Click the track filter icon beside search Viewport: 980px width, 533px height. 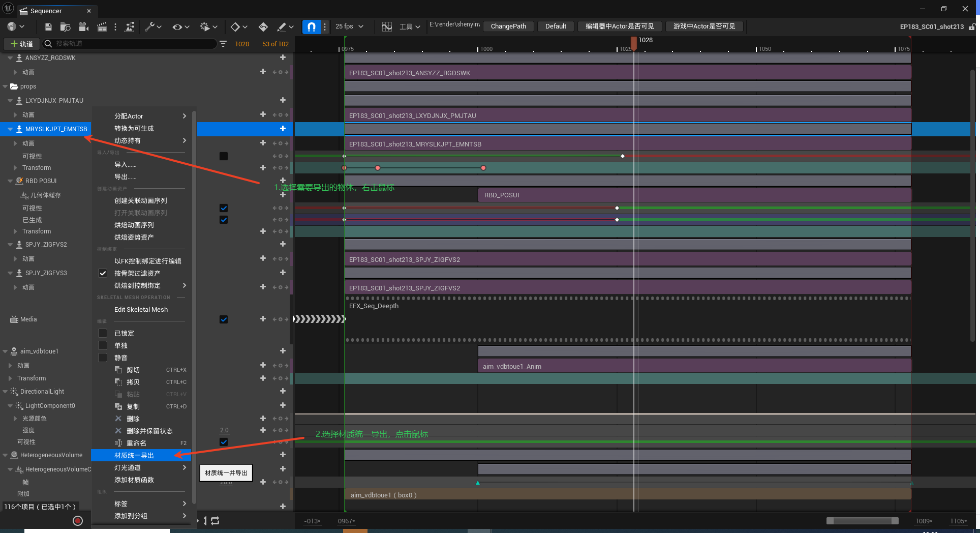click(x=223, y=44)
